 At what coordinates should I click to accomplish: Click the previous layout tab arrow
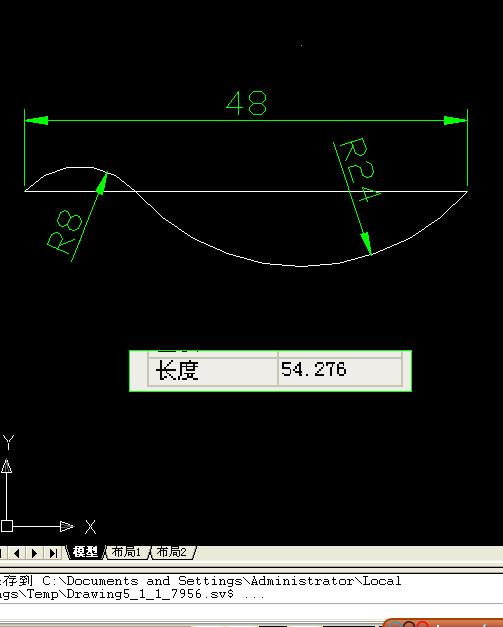coord(17,553)
